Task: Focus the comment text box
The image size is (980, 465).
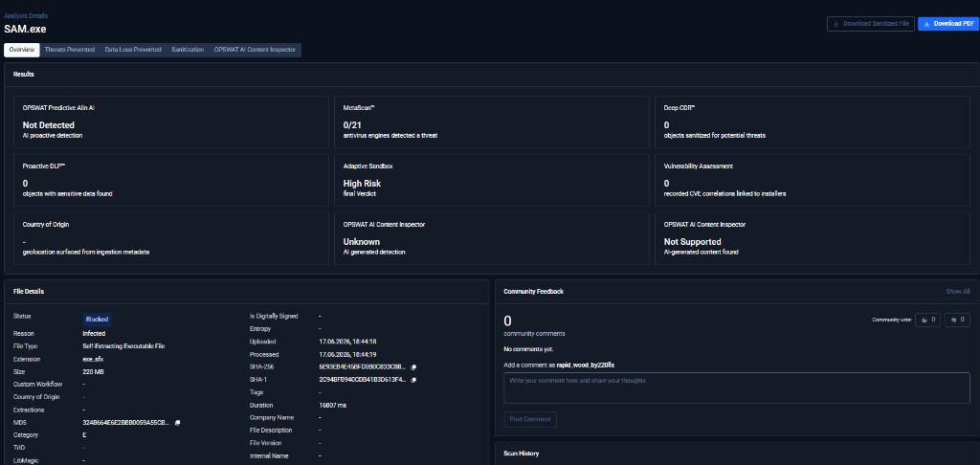Action: [737, 387]
